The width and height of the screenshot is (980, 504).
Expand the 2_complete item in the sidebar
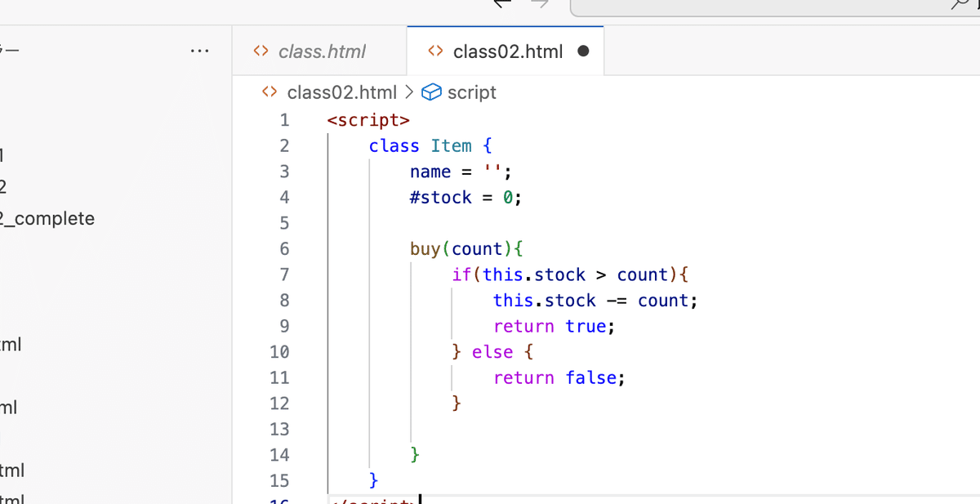47,218
